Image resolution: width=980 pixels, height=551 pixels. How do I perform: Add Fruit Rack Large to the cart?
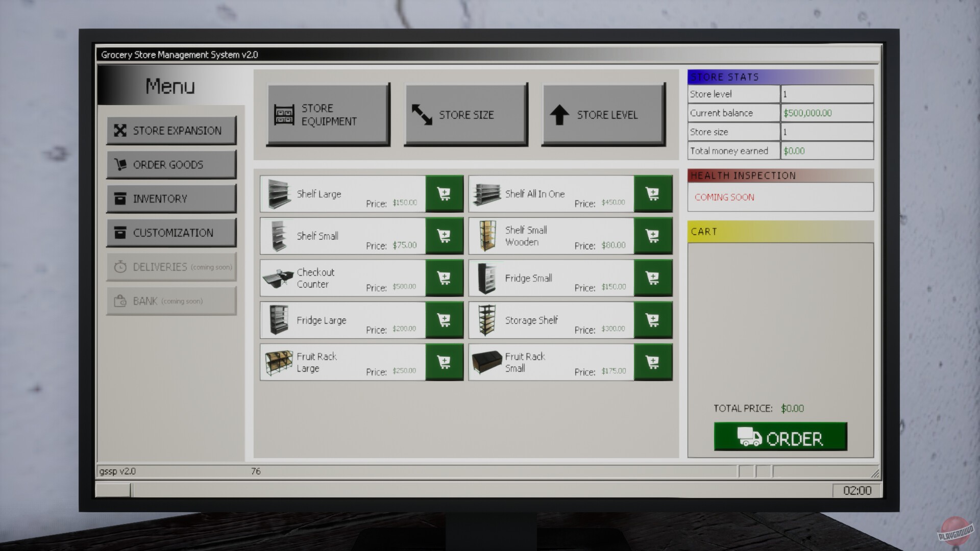(x=444, y=362)
